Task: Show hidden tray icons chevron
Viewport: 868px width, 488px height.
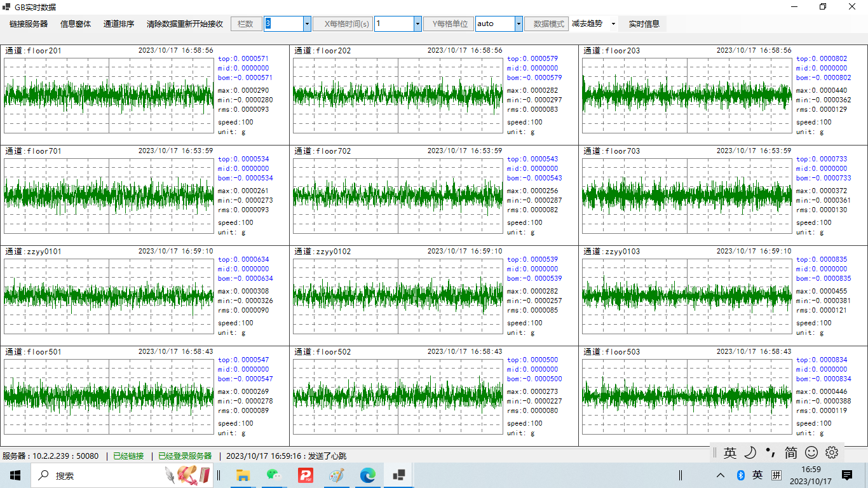Action: (x=721, y=475)
